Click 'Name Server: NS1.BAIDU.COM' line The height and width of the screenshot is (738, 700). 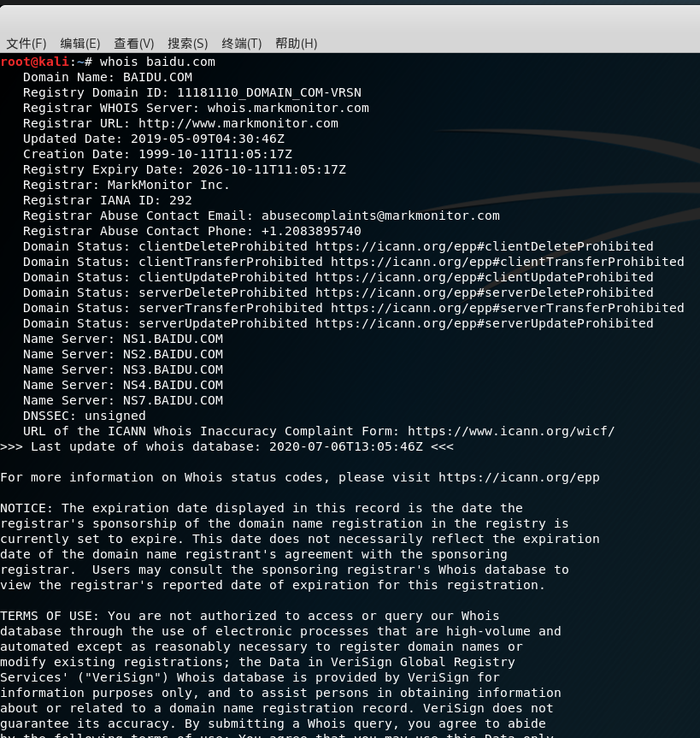click(x=123, y=339)
